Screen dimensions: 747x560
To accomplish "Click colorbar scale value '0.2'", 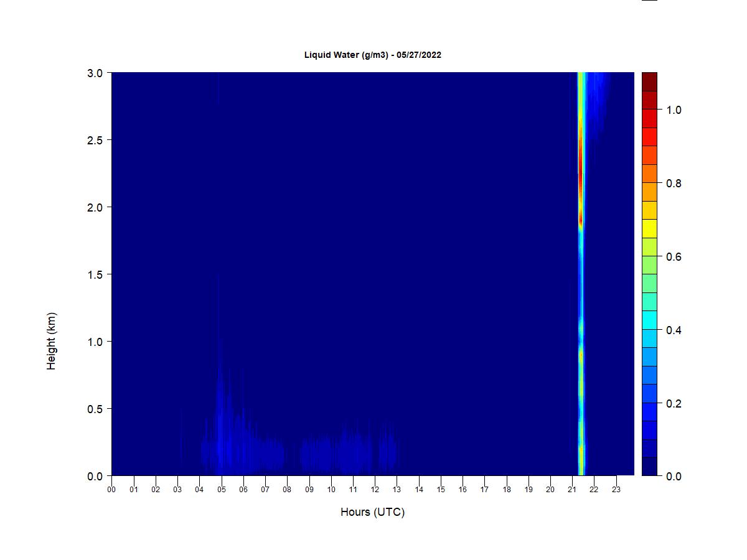I will [674, 404].
